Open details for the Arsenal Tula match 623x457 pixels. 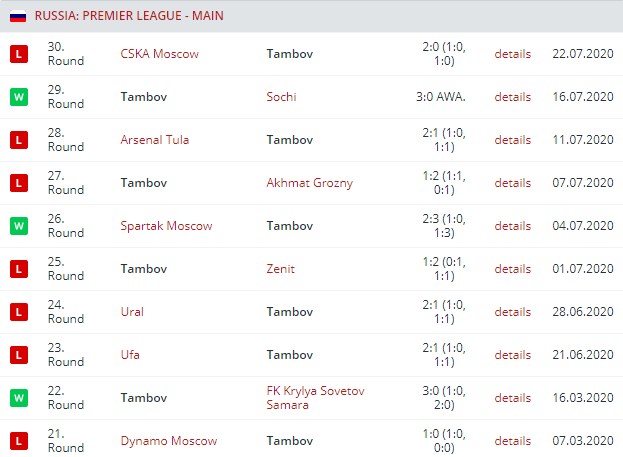tap(512, 140)
